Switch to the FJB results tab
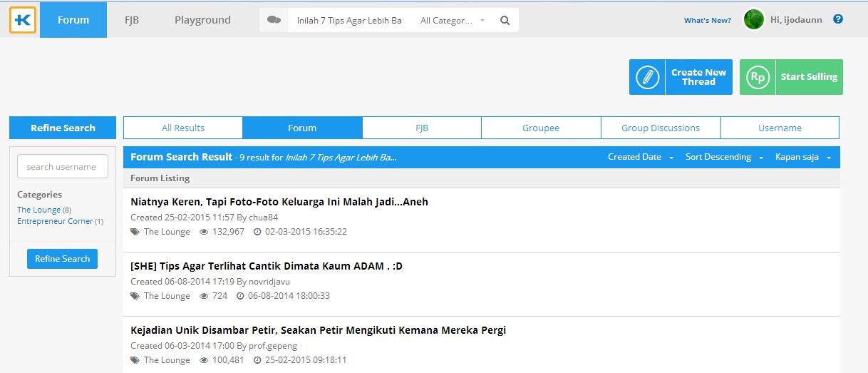The height and width of the screenshot is (373, 868). point(422,128)
